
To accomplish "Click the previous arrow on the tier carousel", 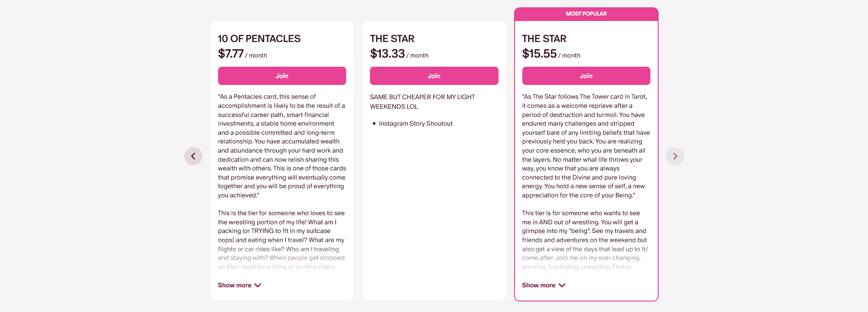I will coord(193,156).
